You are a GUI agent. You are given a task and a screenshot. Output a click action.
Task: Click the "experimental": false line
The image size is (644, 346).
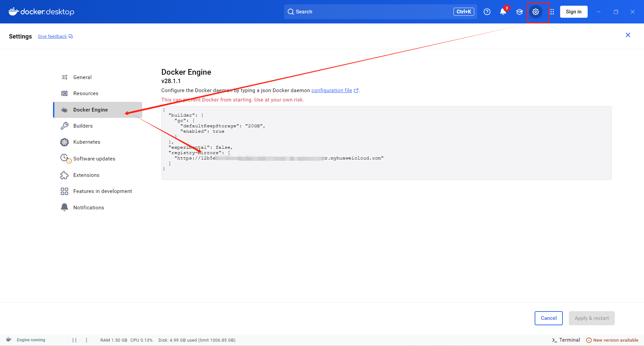click(x=201, y=147)
